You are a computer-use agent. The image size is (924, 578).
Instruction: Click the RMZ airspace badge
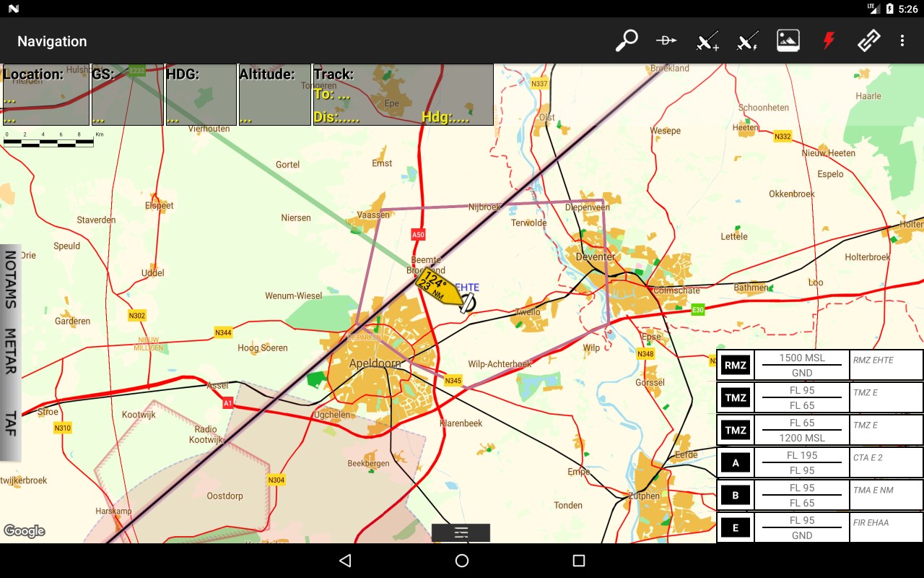[x=734, y=364]
